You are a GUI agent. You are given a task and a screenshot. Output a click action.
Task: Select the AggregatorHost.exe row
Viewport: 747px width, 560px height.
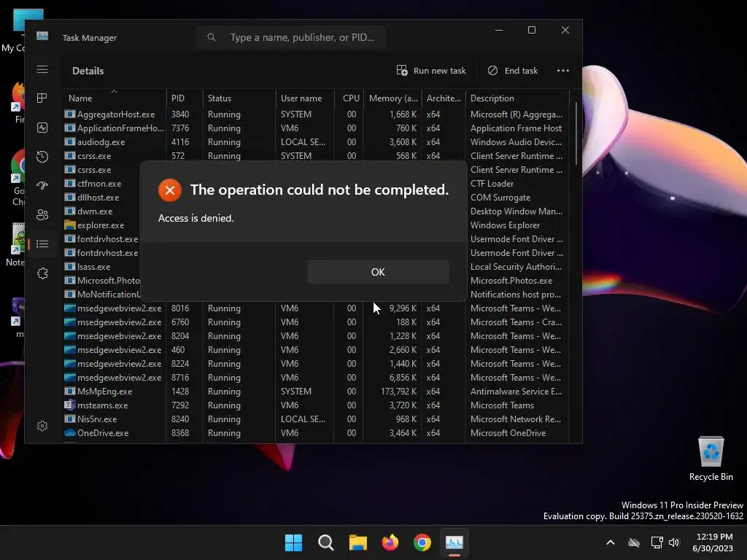point(315,114)
